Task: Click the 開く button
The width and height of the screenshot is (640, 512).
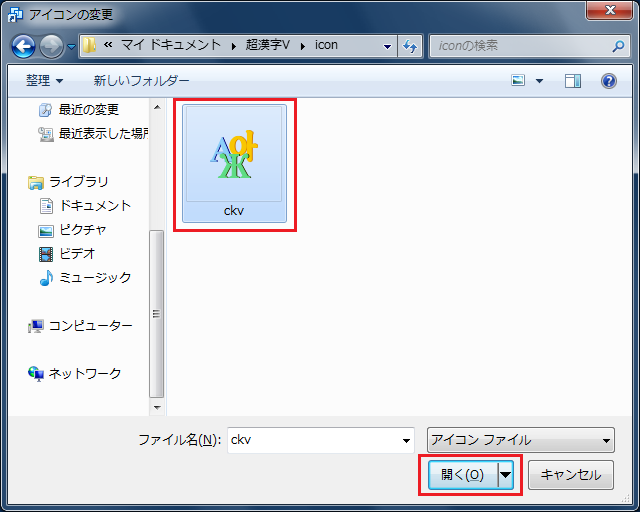Action: (x=462, y=475)
